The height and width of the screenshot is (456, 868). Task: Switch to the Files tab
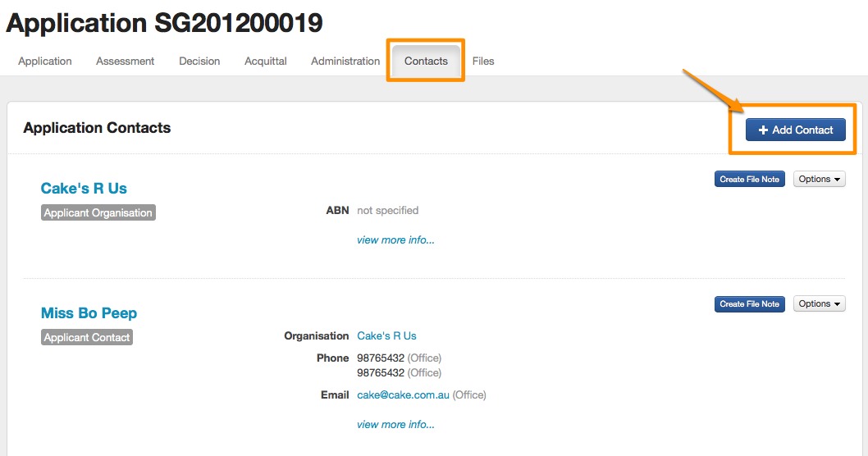click(483, 61)
